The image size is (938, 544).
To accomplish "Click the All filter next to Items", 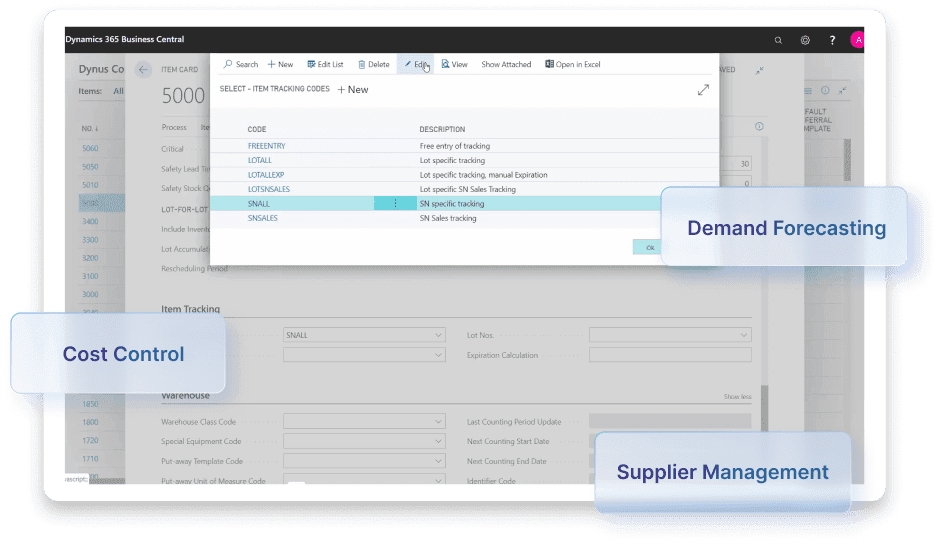I will 118,91.
